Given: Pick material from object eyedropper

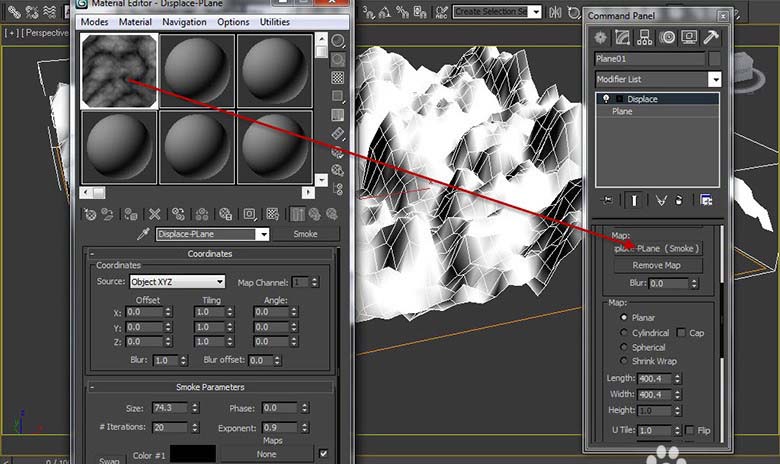Looking at the screenshot, I should click(143, 234).
